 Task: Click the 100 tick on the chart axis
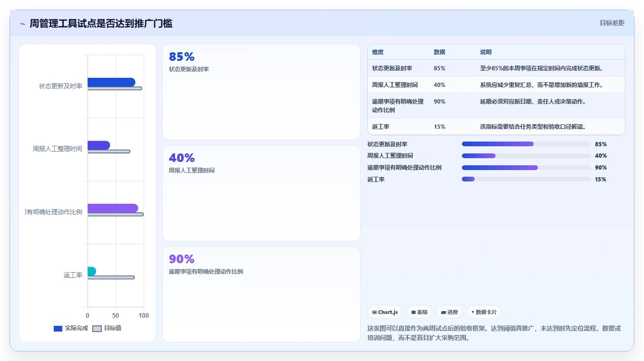(144, 315)
